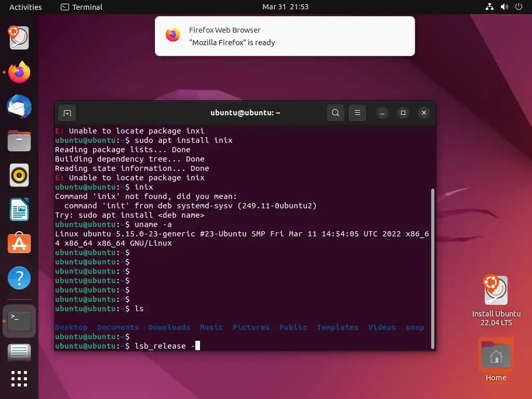Click the Documents directory in ls output
The image size is (532, 399).
pyautogui.click(x=118, y=327)
